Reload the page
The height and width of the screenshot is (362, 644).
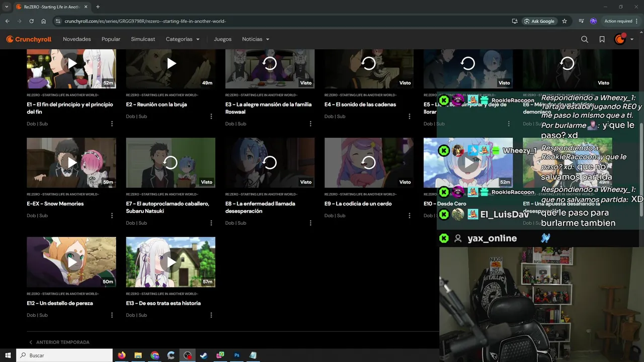(x=31, y=21)
